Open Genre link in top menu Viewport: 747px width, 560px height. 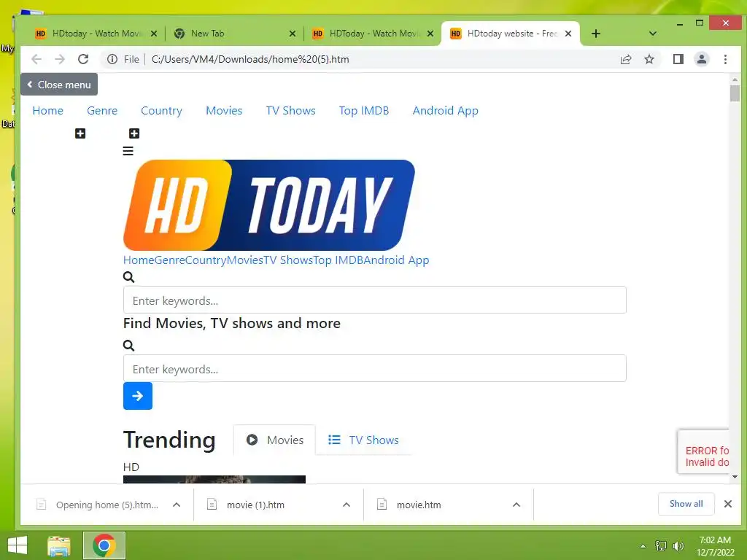coord(102,111)
